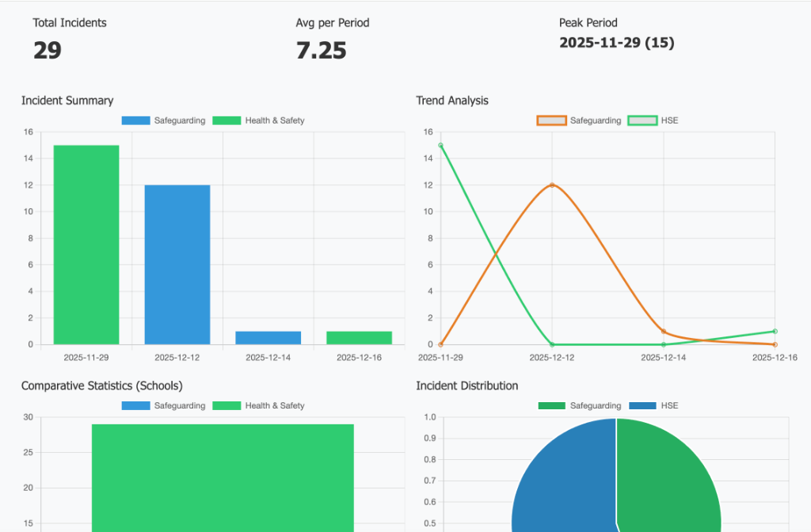Click the Total Incidents label
This screenshot has width=811, height=532.
coord(70,23)
